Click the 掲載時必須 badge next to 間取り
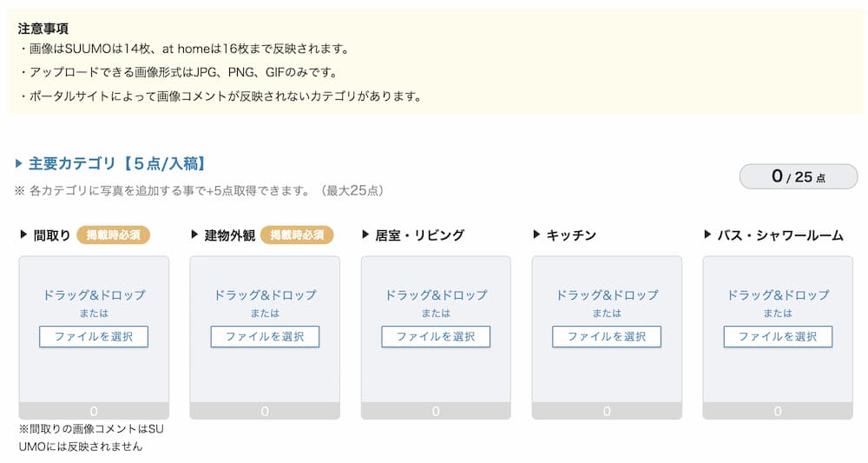 [x=114, y=235]
